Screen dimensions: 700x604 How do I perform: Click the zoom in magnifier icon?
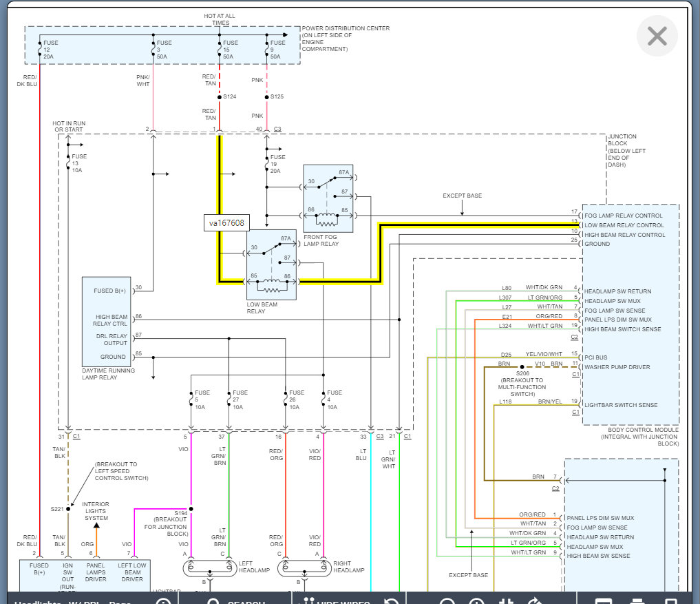(x=476, y=601)
